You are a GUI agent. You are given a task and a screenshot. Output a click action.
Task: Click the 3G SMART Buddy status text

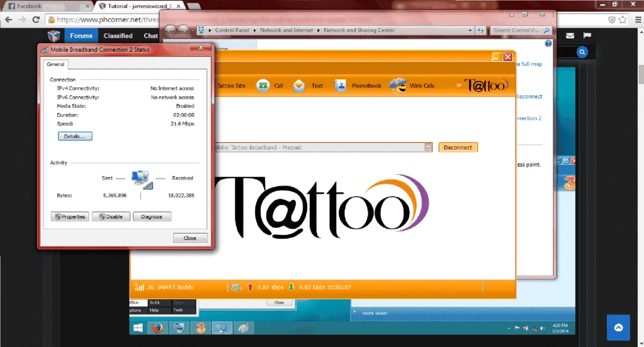pyautogui.click(x=170, y=287)
